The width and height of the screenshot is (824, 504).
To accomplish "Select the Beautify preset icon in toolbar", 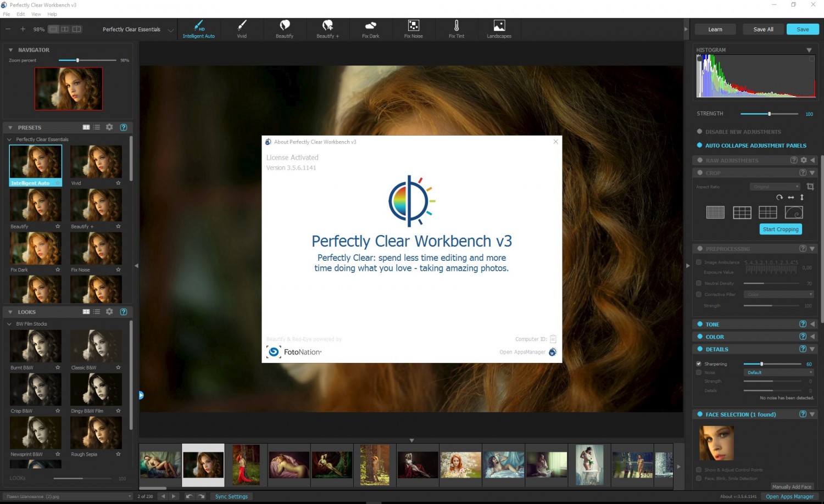I will (x=285, y=26).
